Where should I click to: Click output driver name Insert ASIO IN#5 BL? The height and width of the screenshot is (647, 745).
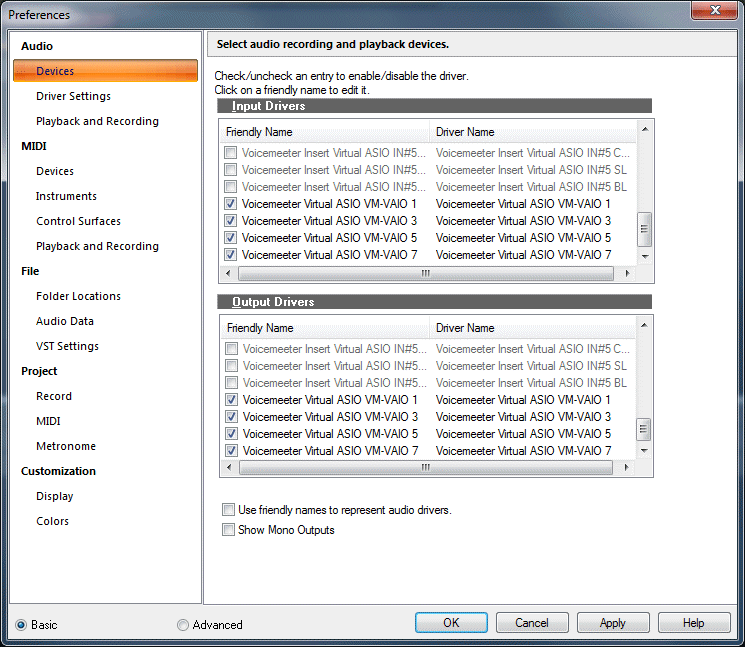coord(531,383)
